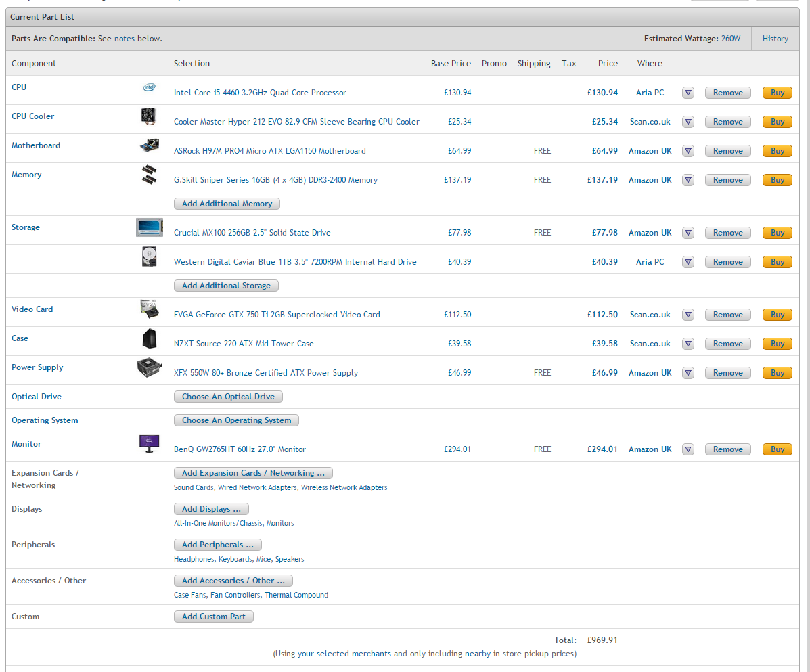810x672 pixels.
Task: Buy the Intel Core i5-4460 processor
Action: click(778, 93)
